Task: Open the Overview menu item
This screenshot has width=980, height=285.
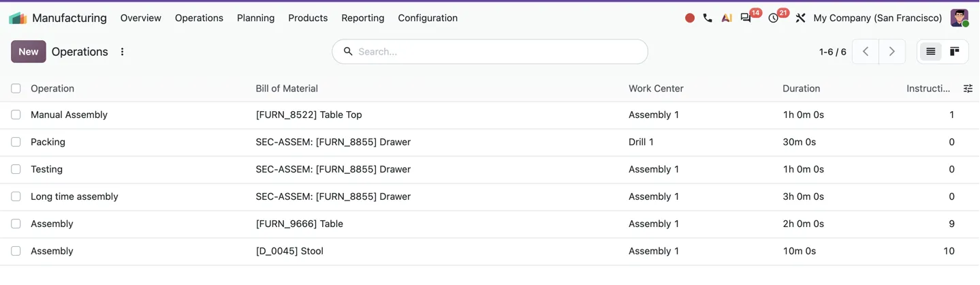Action: pyautogui.click(x=140, y=18)
